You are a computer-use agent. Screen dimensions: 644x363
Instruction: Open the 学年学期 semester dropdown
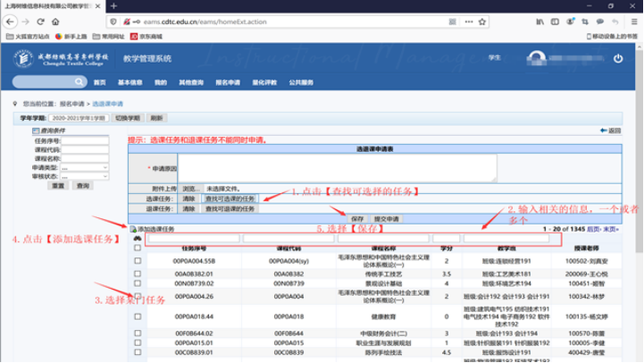point(79,117)
